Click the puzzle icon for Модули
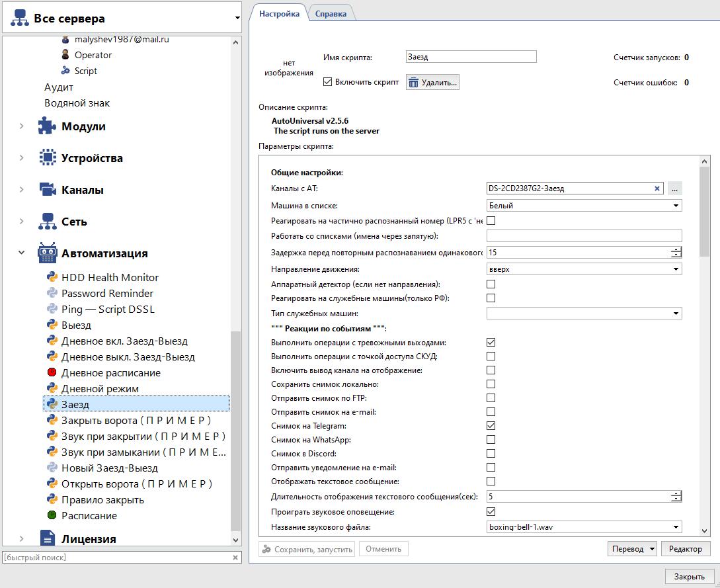This screenshot has height=588, width=720. (x=48, y=126)
